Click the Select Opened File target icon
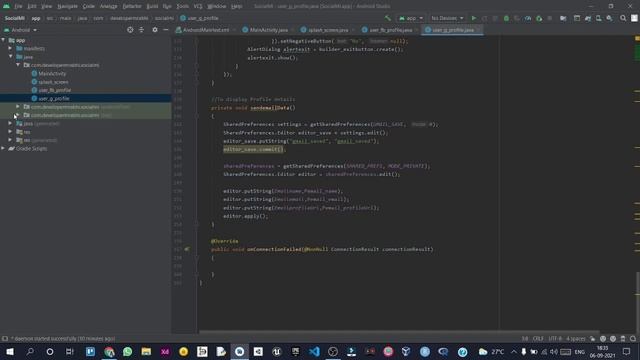The image size is (640, 360). coord(130,30)
